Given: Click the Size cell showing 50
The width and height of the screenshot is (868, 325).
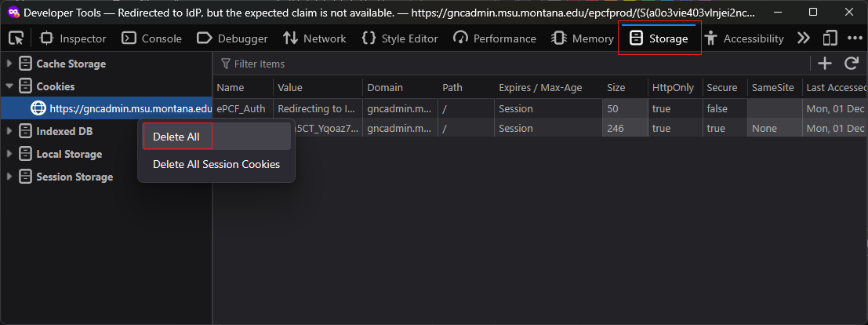Looking at the screenshot, I should pyautogui.click(x=625, y=108).
